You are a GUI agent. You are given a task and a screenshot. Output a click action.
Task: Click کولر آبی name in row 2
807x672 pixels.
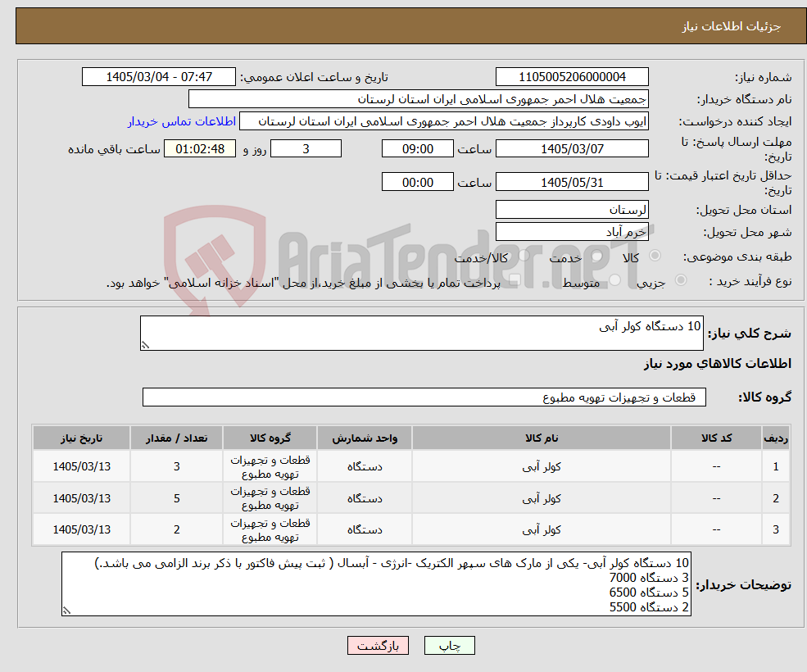542,498
